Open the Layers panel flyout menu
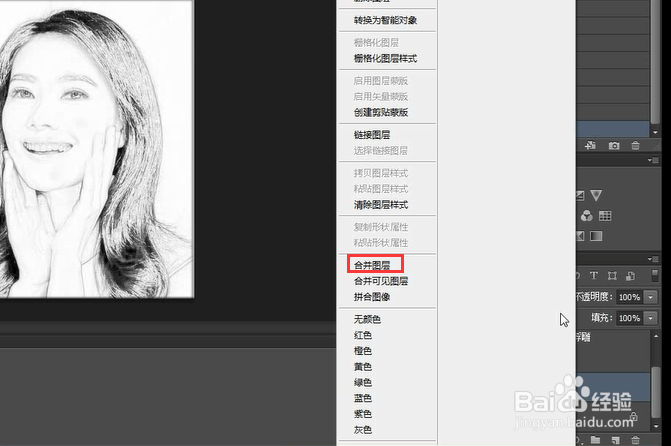This screenshot has height=446, width=671. coord(653,259)
